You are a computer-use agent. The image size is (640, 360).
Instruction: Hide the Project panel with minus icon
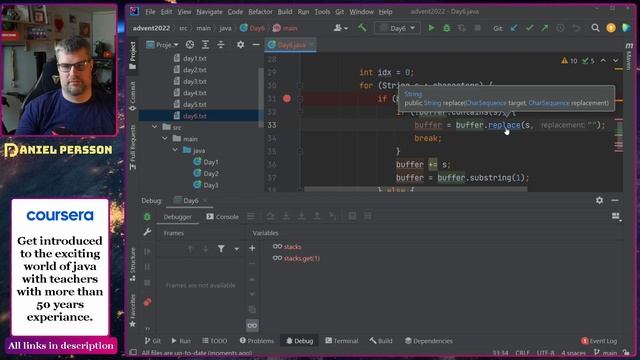pos(256,44)
